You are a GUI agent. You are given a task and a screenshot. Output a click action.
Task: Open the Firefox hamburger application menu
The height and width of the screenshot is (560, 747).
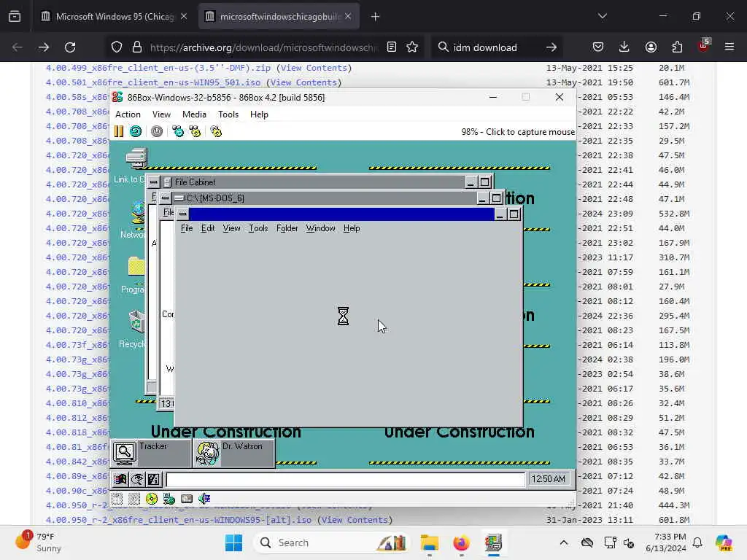(729, 47)
